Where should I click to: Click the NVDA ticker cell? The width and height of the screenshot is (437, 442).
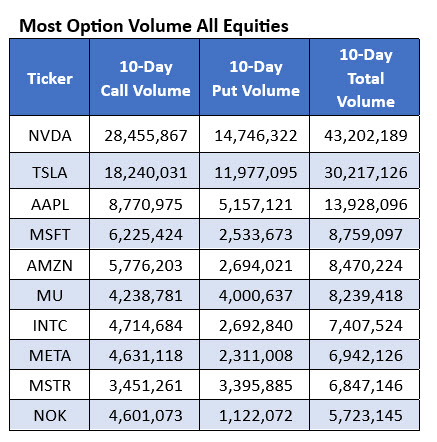pyautogui.click(x=50, y=135)
